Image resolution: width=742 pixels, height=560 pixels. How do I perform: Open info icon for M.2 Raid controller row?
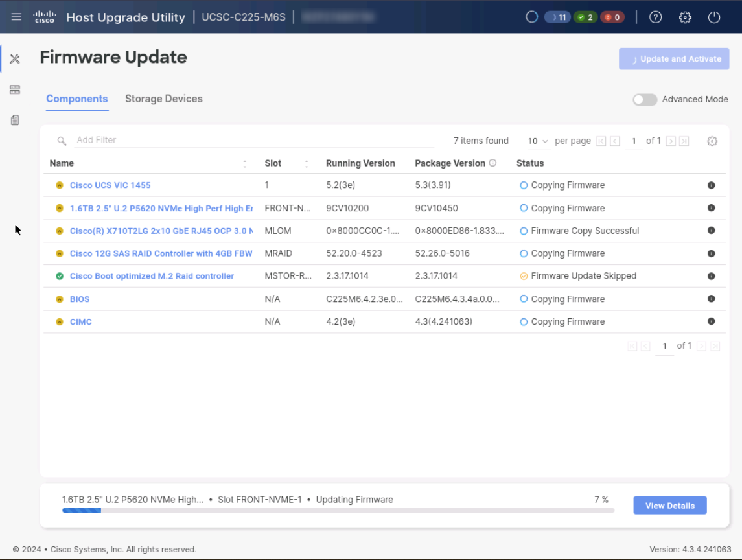(x=712, y=276)
